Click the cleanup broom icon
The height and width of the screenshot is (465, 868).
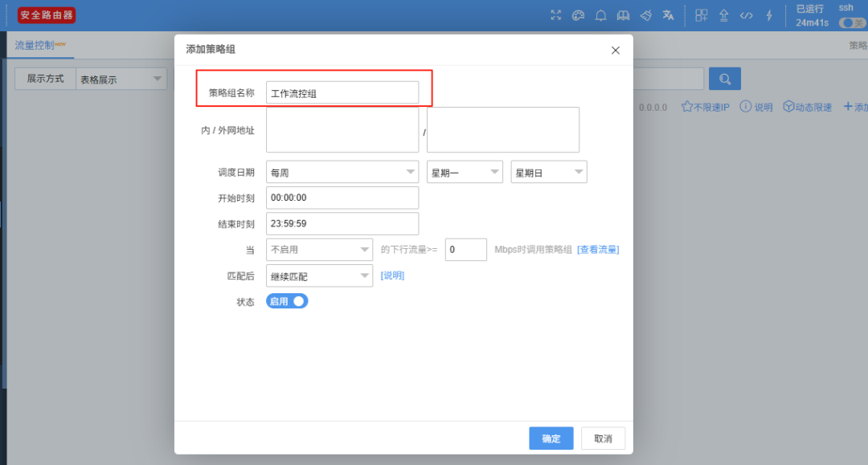[645, 15]
